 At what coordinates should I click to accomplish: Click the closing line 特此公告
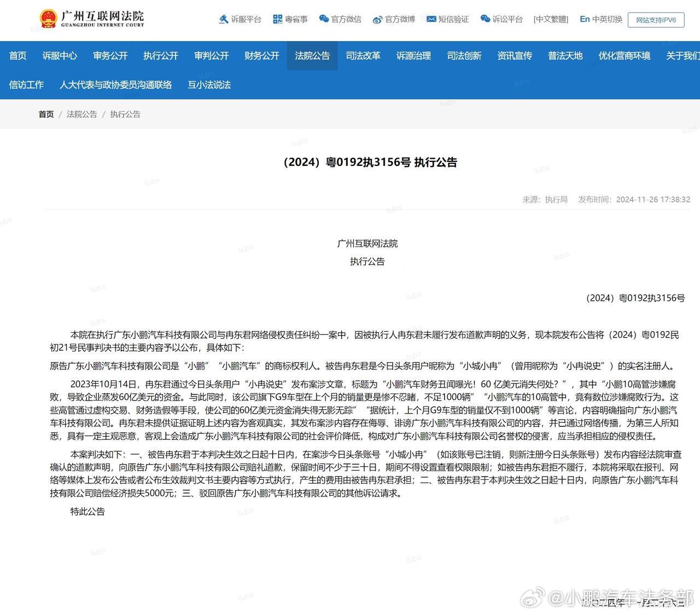point(87,512)
